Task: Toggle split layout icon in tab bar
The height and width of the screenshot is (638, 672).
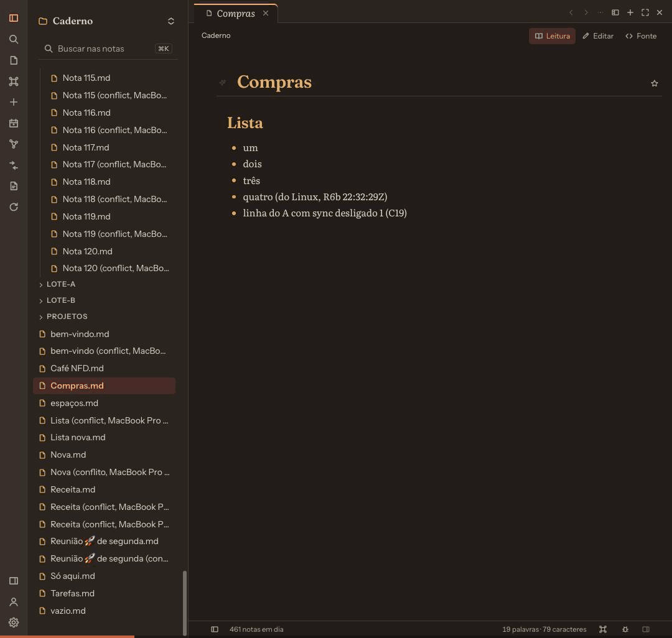Action: pyautogui.click(x=615, y=12)
